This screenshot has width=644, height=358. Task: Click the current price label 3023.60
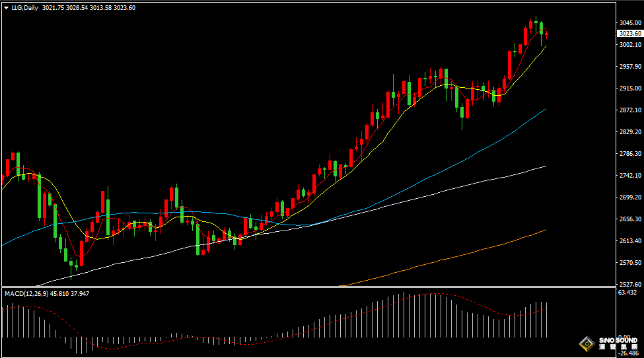[x=630, y=34]
